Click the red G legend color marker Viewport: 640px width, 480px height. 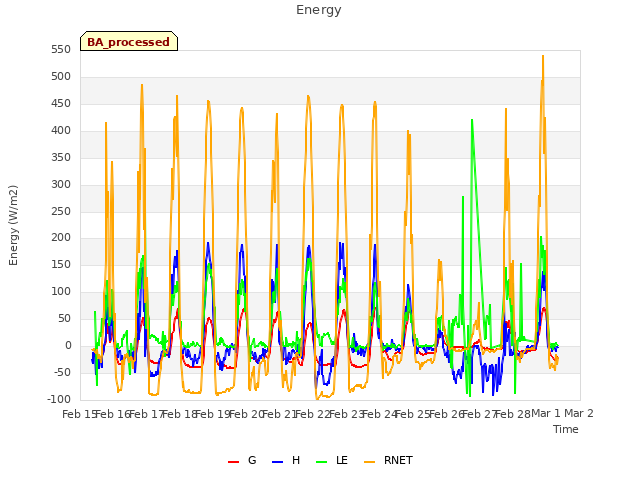tap(233, 462)
